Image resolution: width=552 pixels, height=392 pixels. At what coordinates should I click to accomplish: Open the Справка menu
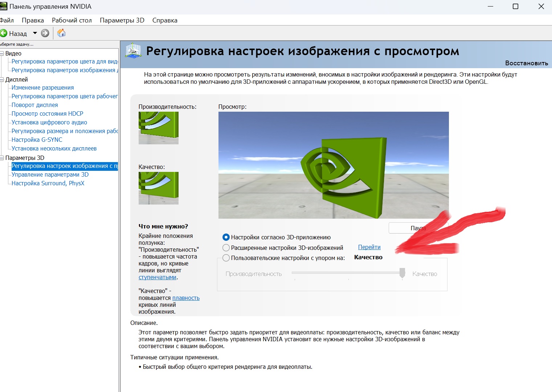165,20
